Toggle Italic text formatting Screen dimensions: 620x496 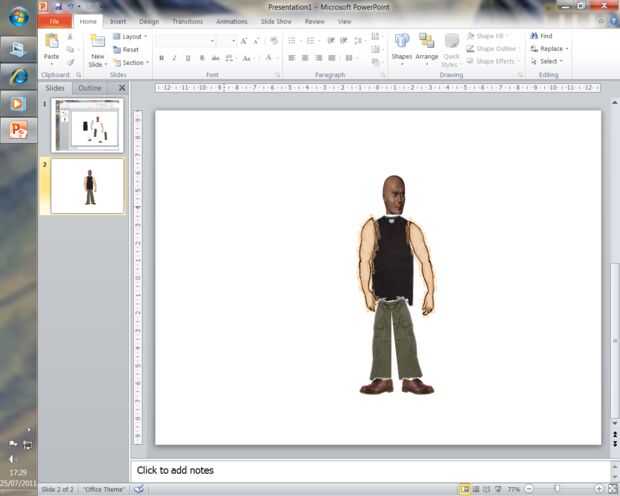pos(175,58)
